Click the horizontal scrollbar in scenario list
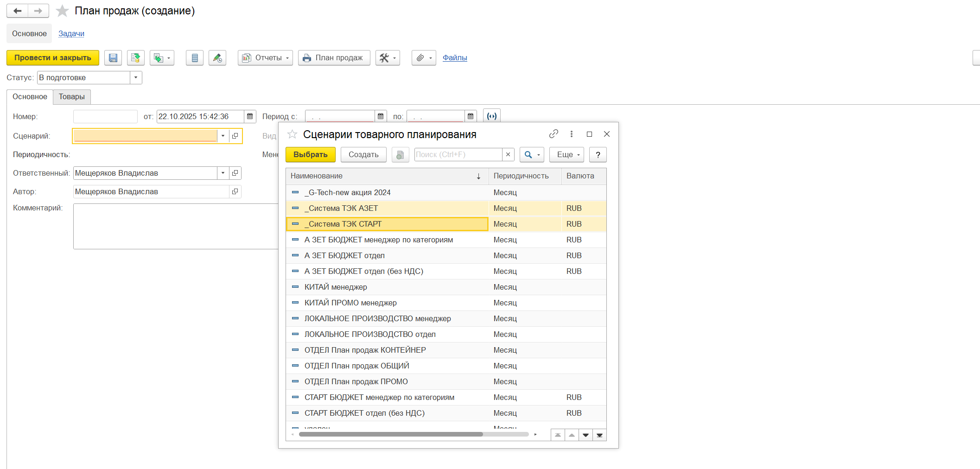This screenshot has height=469, width=980. 390,435
